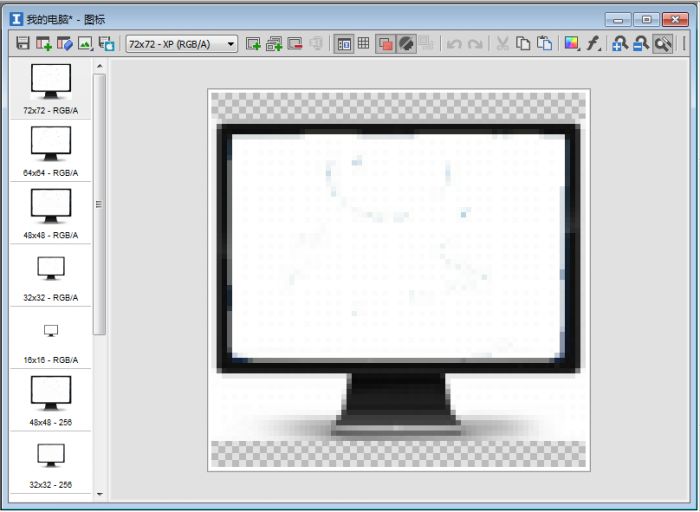700x512 pixels.
Task: Open the color adjustments tool
Action: [x=572, y=43]
